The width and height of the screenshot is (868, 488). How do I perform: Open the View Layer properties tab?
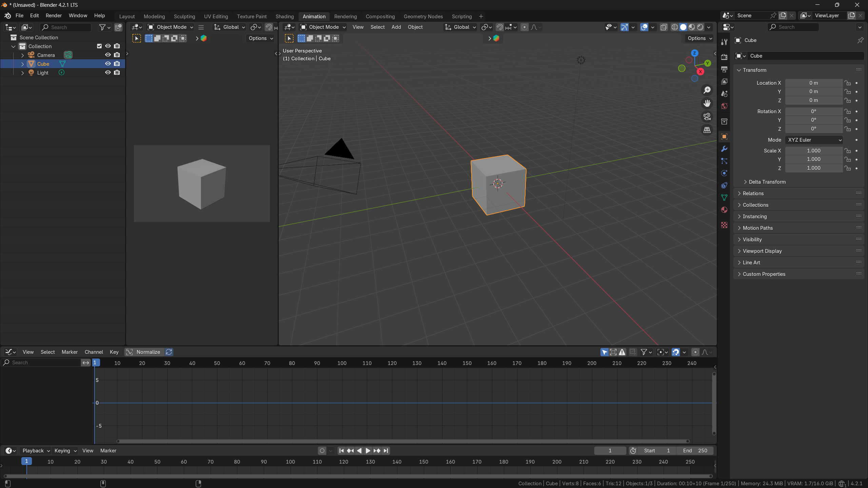[x=724, y=82]
